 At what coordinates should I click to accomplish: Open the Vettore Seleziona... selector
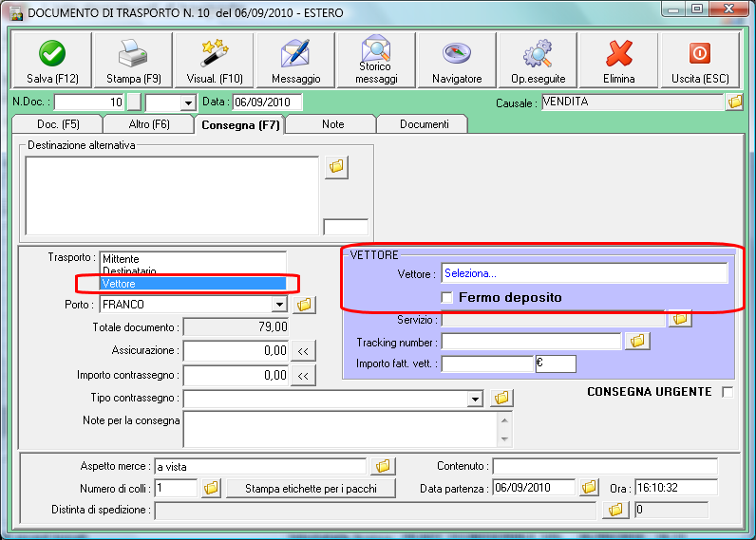point(584,273)
